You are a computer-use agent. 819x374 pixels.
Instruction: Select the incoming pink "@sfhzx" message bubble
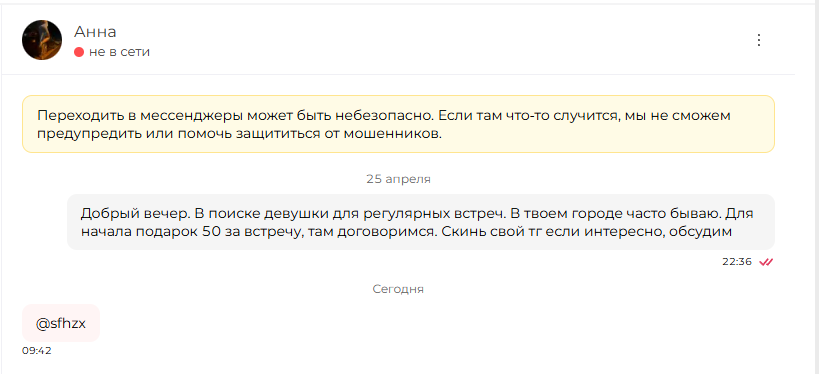pos(61,323)
